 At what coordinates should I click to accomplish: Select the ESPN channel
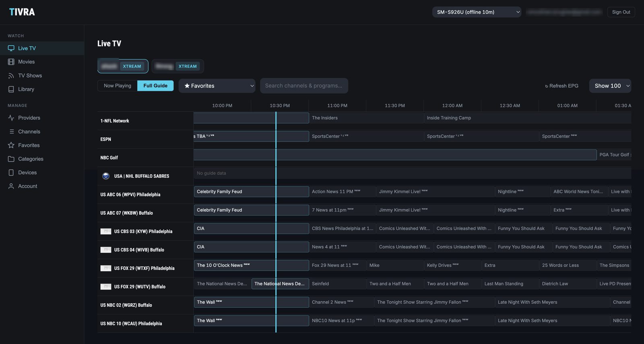pos(145,139)
